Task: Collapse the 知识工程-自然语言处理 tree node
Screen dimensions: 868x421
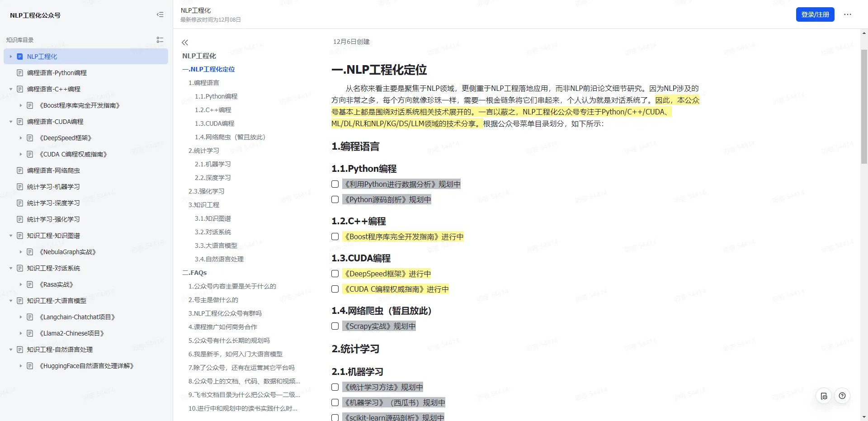Action: pos(11,350)
